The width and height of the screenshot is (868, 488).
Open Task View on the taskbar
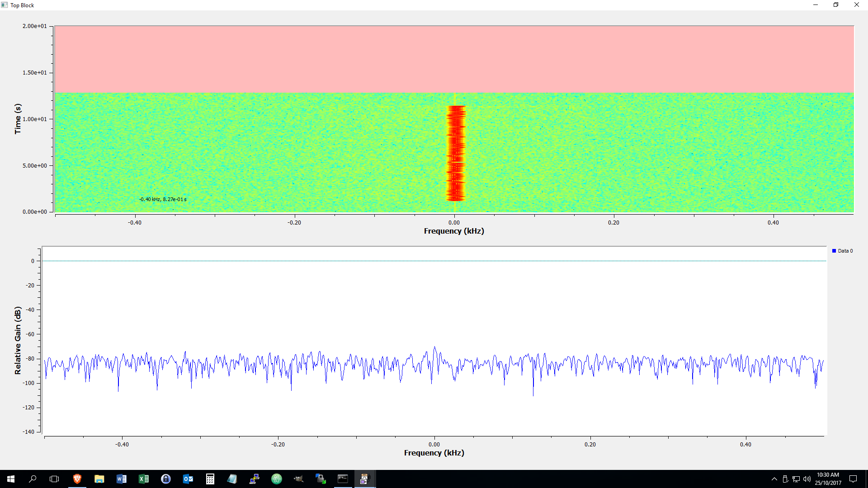point(54,479)
